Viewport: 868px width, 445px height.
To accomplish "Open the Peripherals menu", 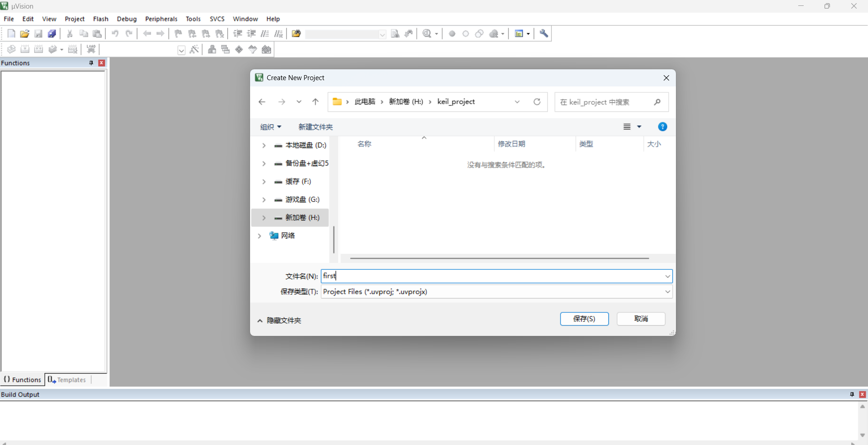I will pos(161,19).
